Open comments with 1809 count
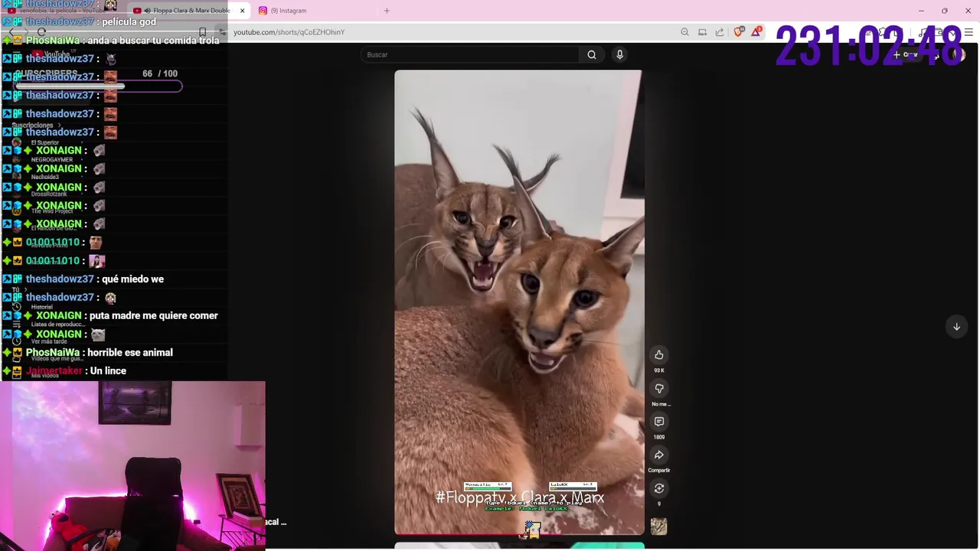980x551 pixels. click(658, 422)
